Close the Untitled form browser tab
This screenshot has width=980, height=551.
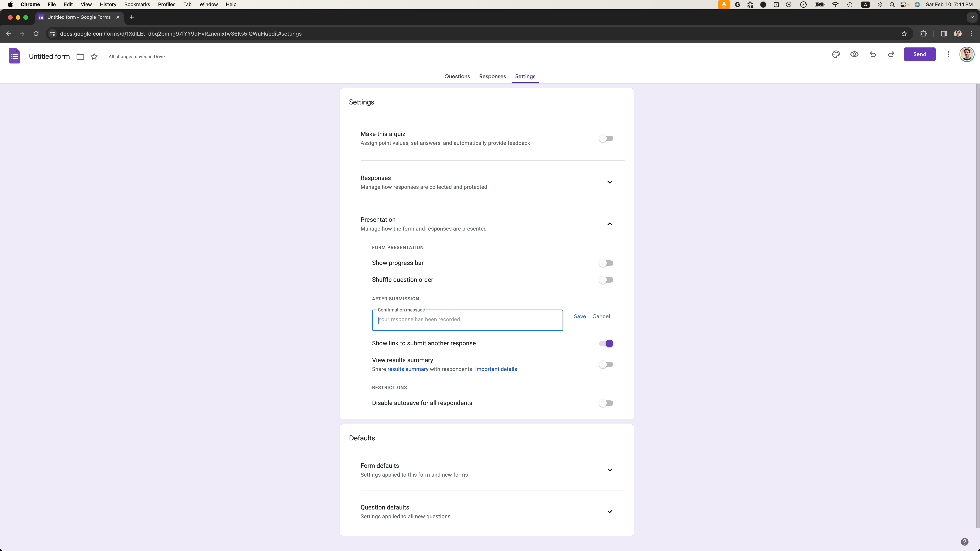pyautogui.click(x=118, y=17)
